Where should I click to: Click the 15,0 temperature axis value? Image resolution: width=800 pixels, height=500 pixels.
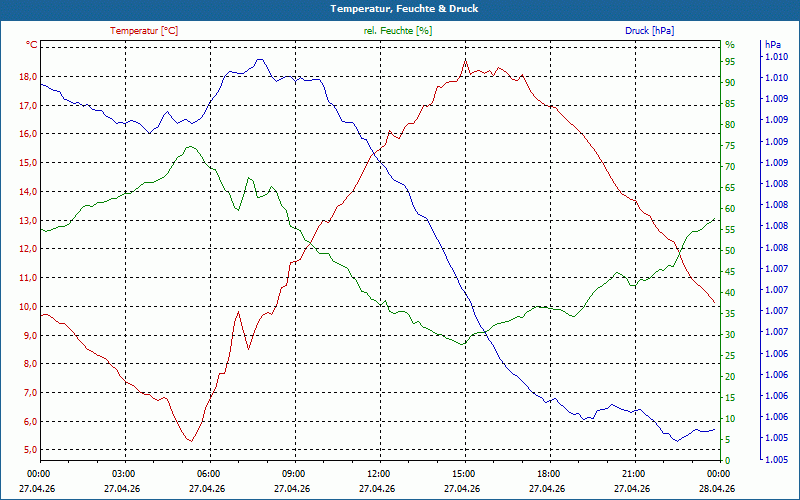pos(29,163)
